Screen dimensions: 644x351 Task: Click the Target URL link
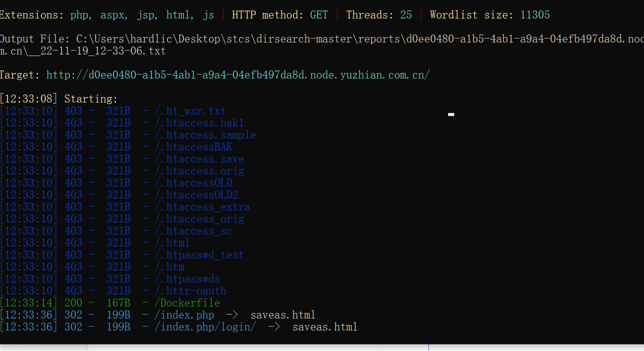(238, 75)
